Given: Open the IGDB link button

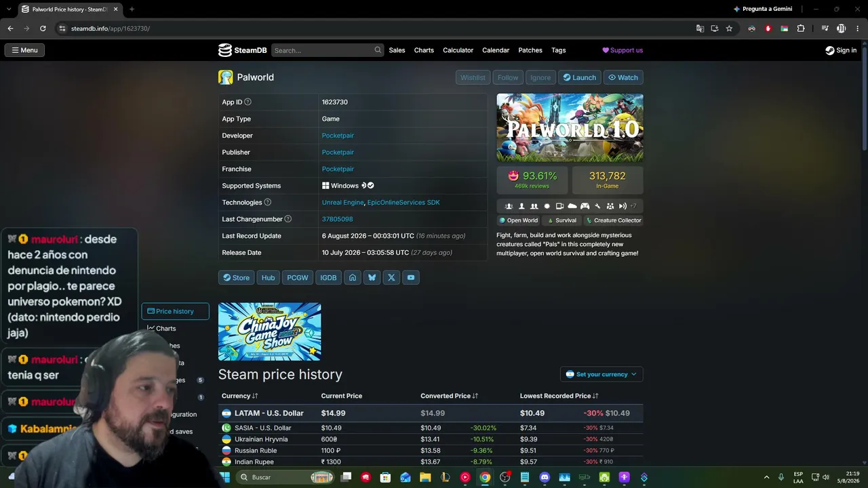Looking at the screenshot, I should (328, 277).
